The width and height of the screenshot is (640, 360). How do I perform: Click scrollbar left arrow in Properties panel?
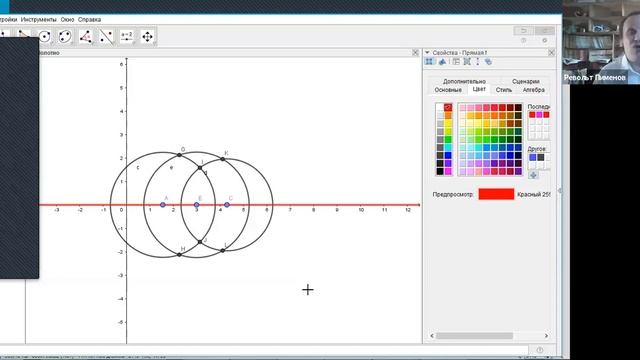432,336
